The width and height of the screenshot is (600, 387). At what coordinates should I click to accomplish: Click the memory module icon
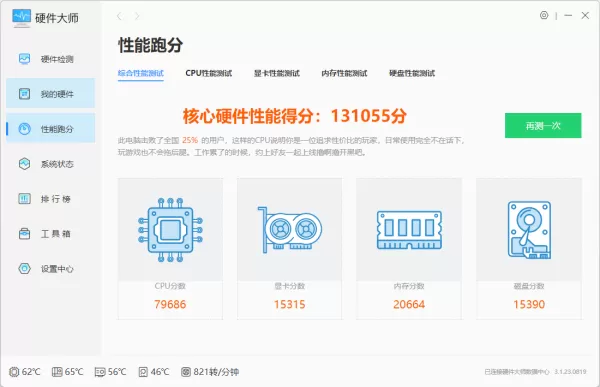(x=409, y=230)
